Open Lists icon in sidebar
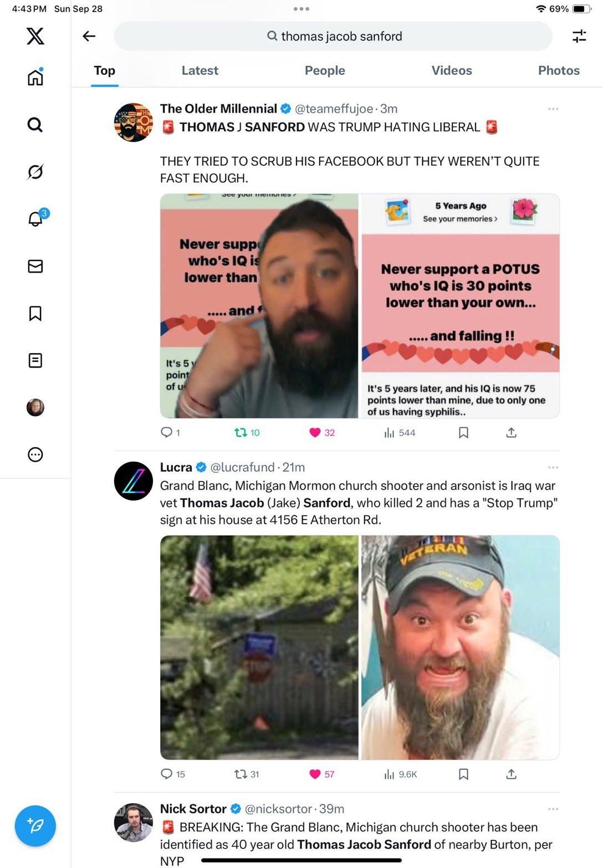This screenshot has height=868, width=603. (x=35, y=361)
